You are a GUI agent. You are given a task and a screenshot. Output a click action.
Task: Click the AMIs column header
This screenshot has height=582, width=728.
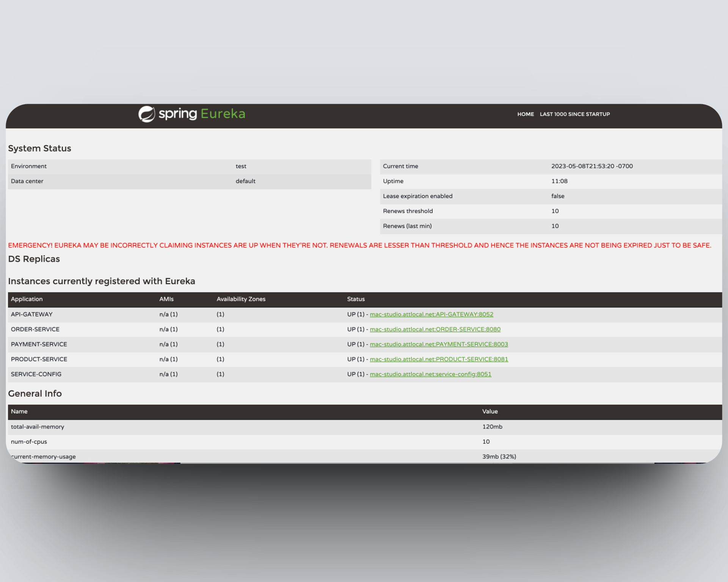166,299
